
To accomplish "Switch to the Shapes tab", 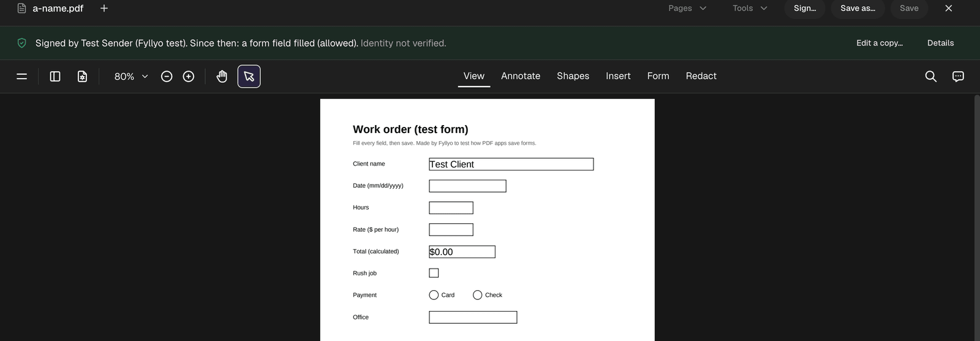I will click(x=573, y=76).
